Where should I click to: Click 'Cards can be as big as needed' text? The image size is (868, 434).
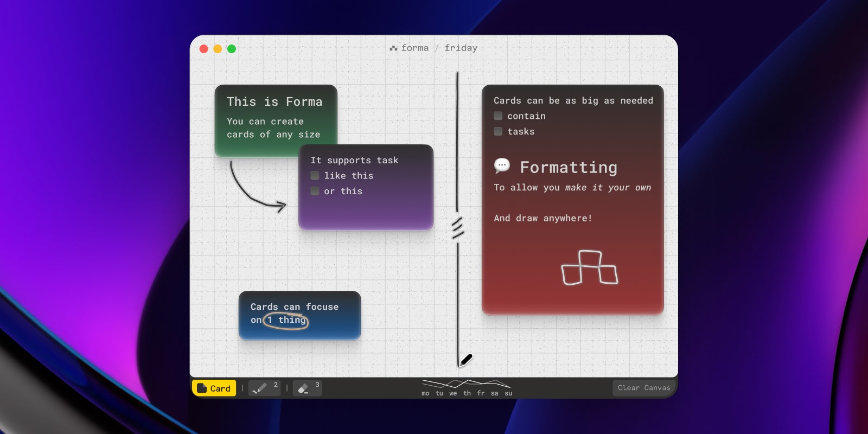(x=573, y=100)
